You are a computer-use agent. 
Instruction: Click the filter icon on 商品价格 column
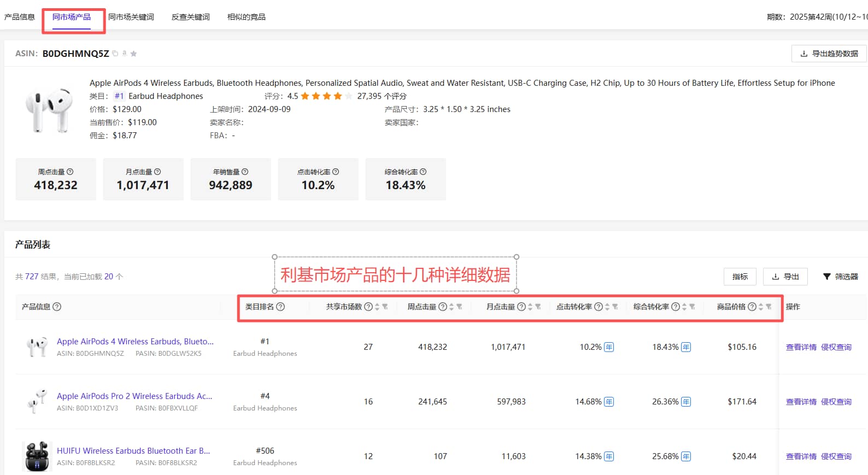(769, 307)
